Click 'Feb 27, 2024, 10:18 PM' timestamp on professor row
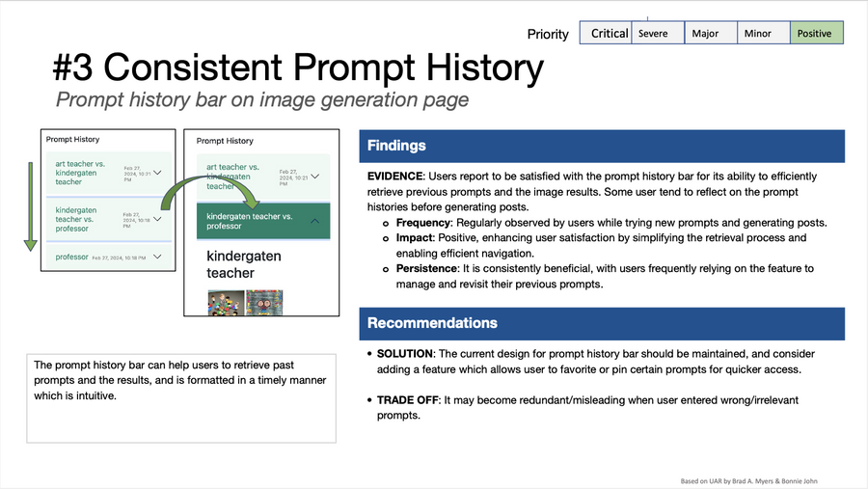 pyautogui.click(x=119, y=258)
